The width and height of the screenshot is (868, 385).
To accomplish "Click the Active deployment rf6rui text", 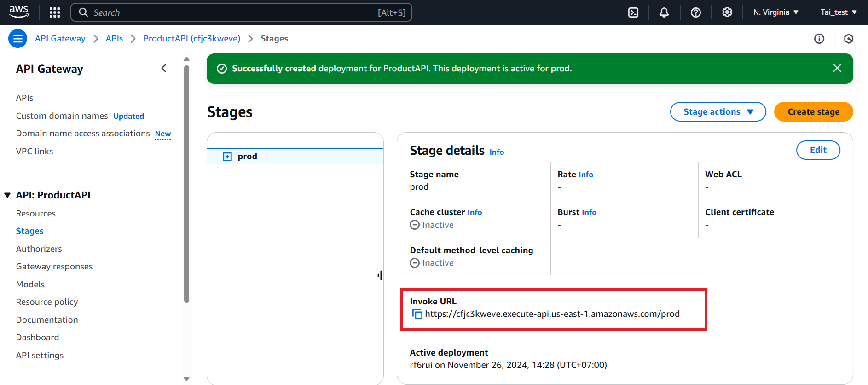I will pos(509,365).
